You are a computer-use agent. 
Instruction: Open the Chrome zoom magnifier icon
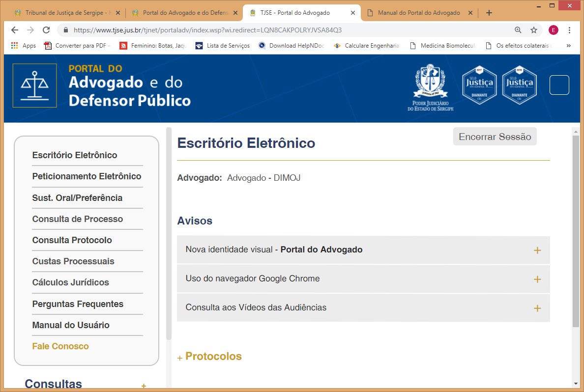point(518,30)
